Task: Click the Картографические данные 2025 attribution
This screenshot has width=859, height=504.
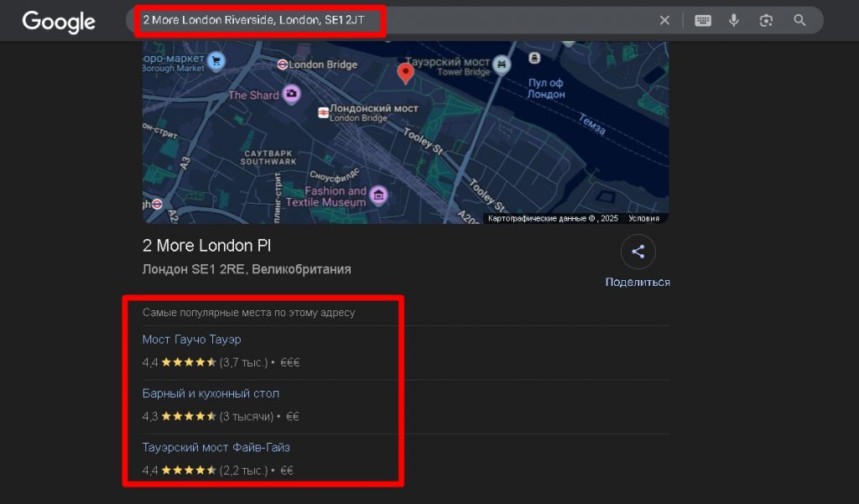Action: point(553,218)
